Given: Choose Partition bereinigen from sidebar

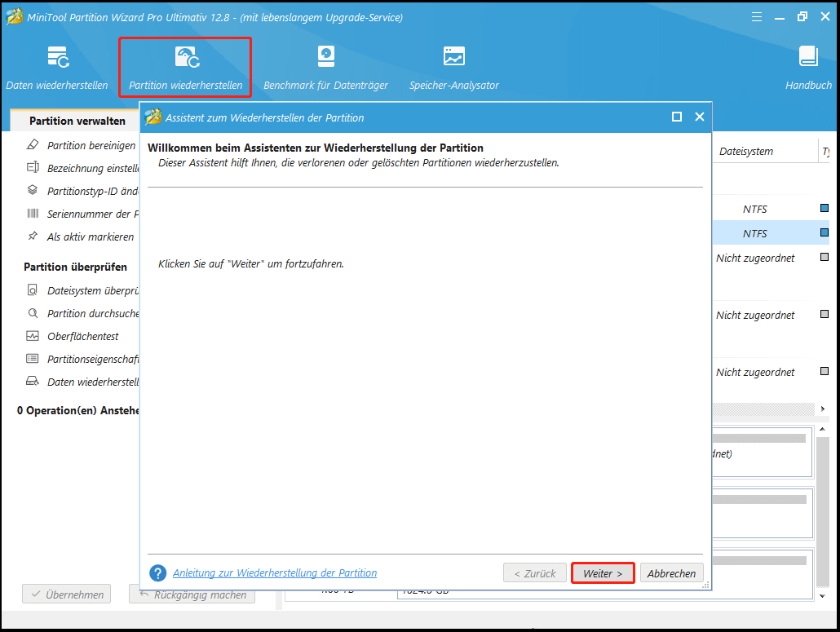Looking at the screenshot, I should (91, 145).
